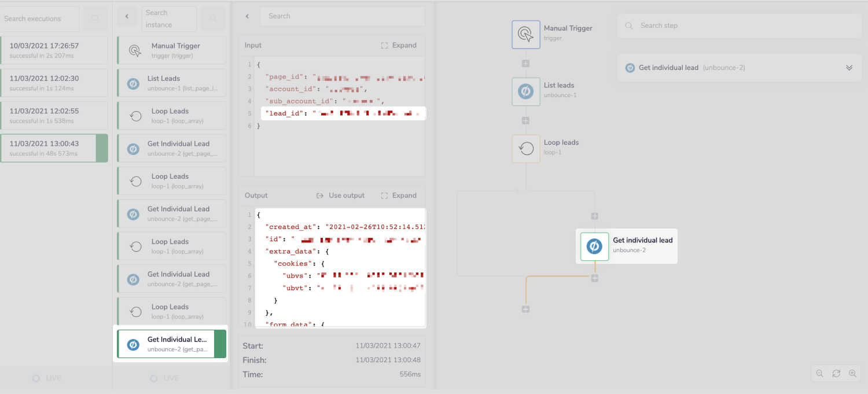The height and width of the screenshot is (394, 868).
Task: Collapse the step detail panel with its chevron
Action: [247, 16]
